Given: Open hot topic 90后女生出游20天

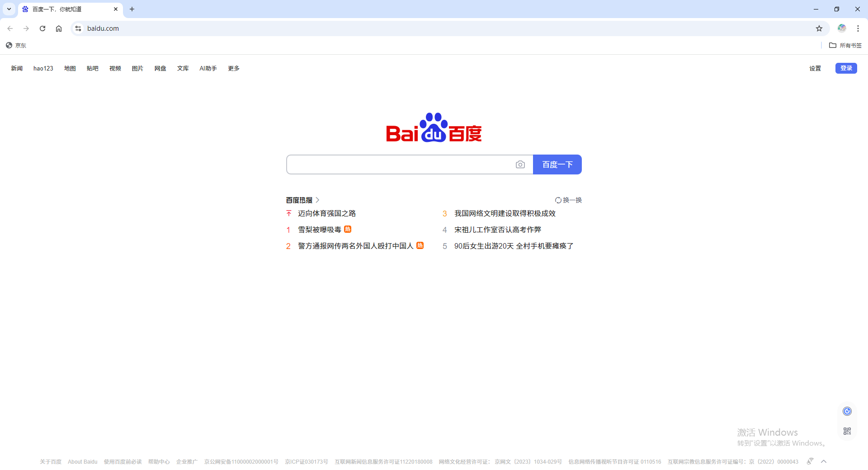Looking at the screenshot, I should pos(514,246).
